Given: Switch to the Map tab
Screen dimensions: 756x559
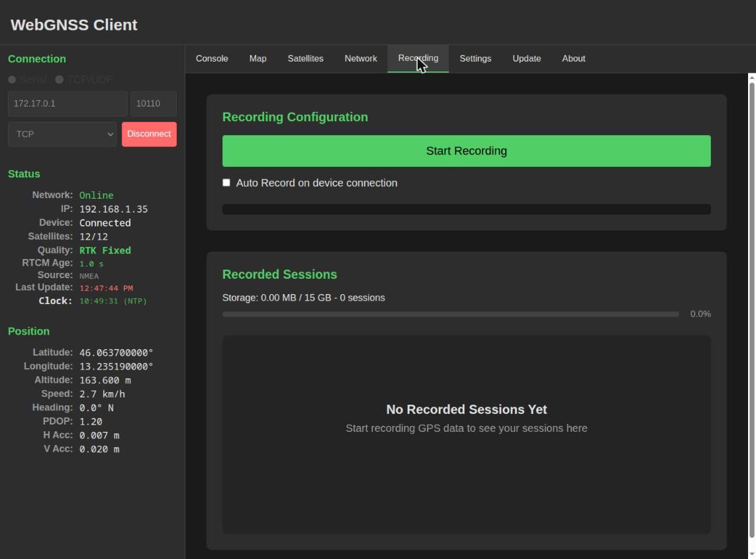Looking at the screenshot, I should 258,58.
